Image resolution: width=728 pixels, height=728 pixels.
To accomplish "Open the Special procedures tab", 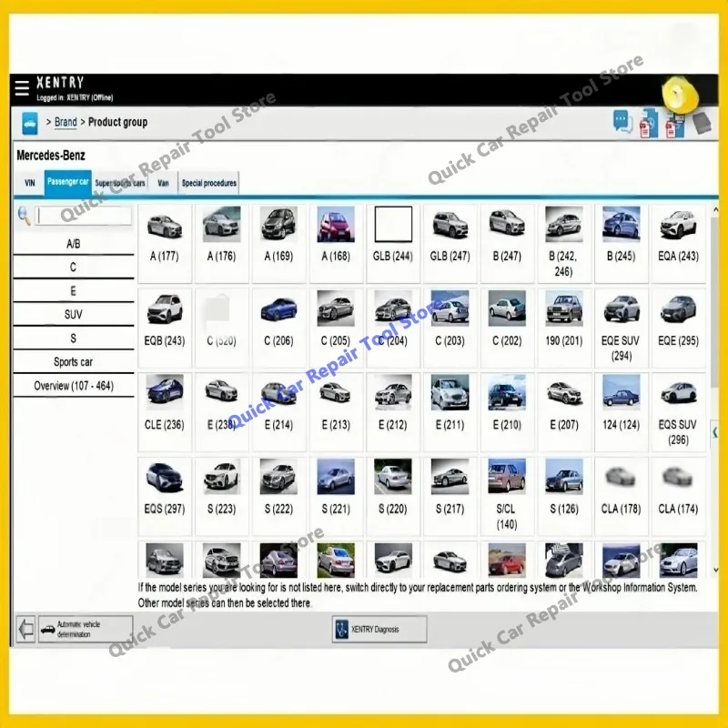I will point(209,183).
